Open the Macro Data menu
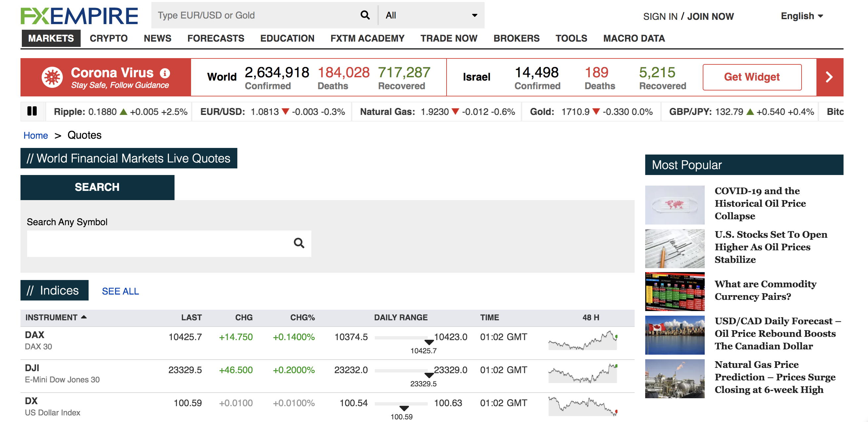Image resolution: width=868 pixels, height=422 pixels. click(x=634, y=38)
